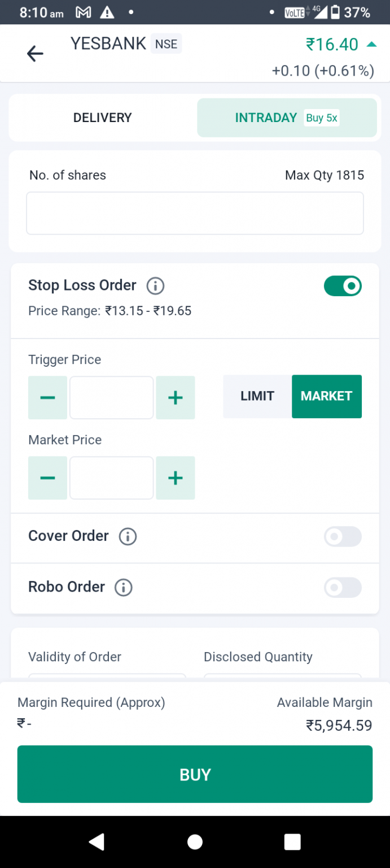Click the Buy 5x label on INTRADAY
Screen dimensions: 390x868
pos(321,118)
